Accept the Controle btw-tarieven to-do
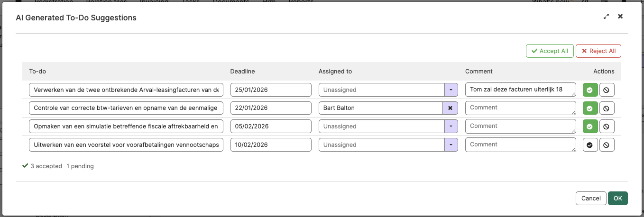644x217 pixels. coord(590,108)
